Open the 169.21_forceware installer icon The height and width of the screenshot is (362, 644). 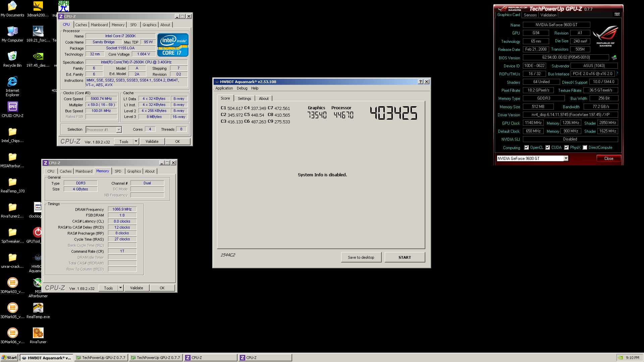pyautogui.click(x=38, y=34)
